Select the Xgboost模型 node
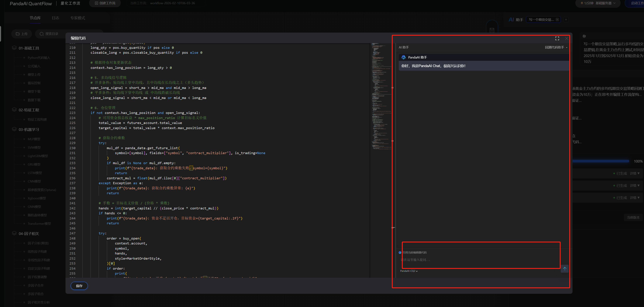The width and height of the screenshot is (644, 307). (x=37, y=198)
